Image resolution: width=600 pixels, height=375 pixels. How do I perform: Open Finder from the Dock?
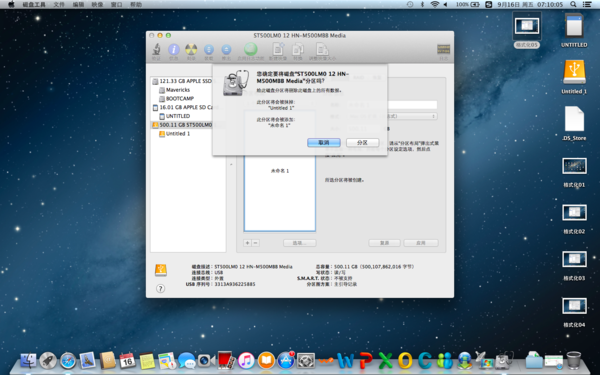pyautogui.click(x=28, y=361)
